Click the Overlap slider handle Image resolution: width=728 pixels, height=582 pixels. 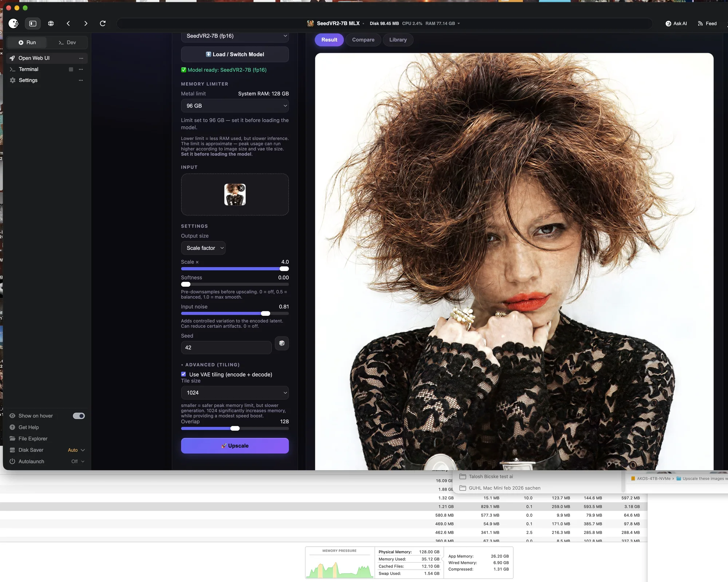click(235, 428)
